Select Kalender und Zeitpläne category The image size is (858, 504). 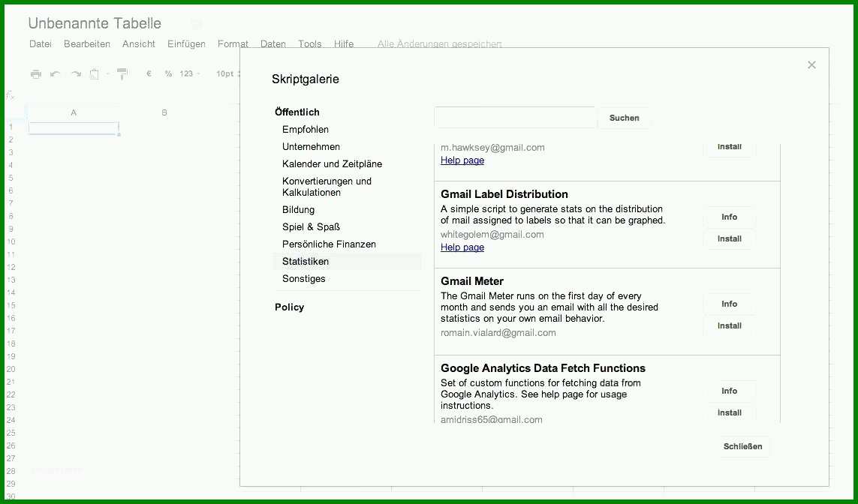332,164
